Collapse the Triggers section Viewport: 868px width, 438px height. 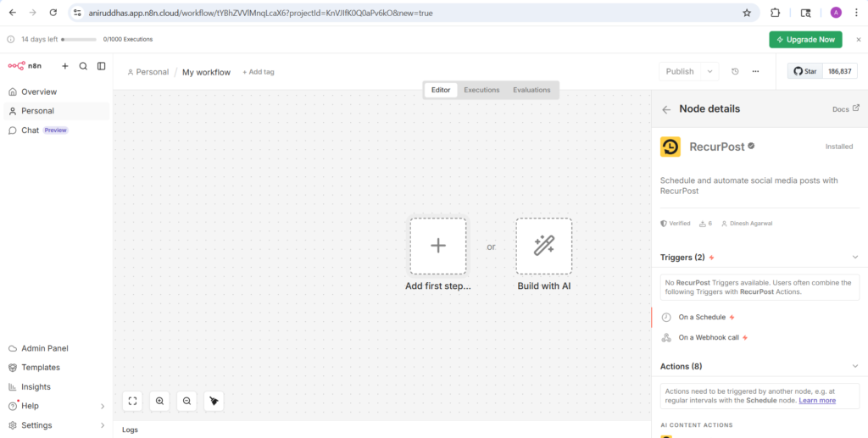pos(855,258)
